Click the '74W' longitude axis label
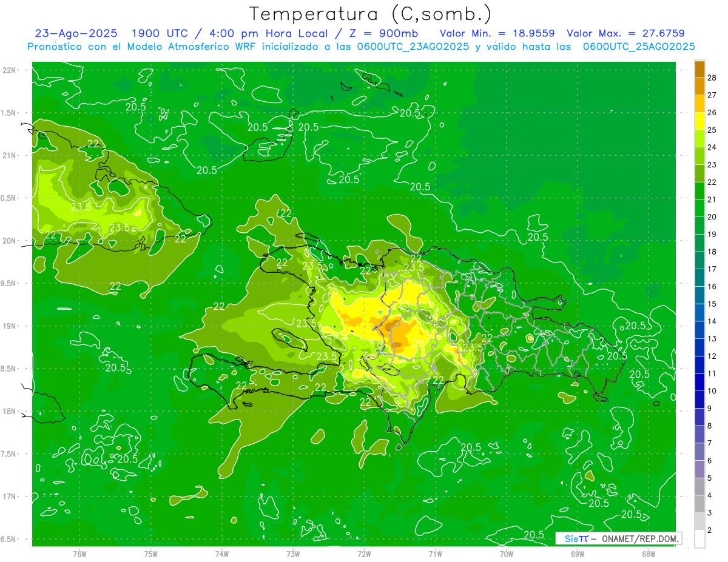The width and height of the screenshot is (728, 562). (222, 554)
